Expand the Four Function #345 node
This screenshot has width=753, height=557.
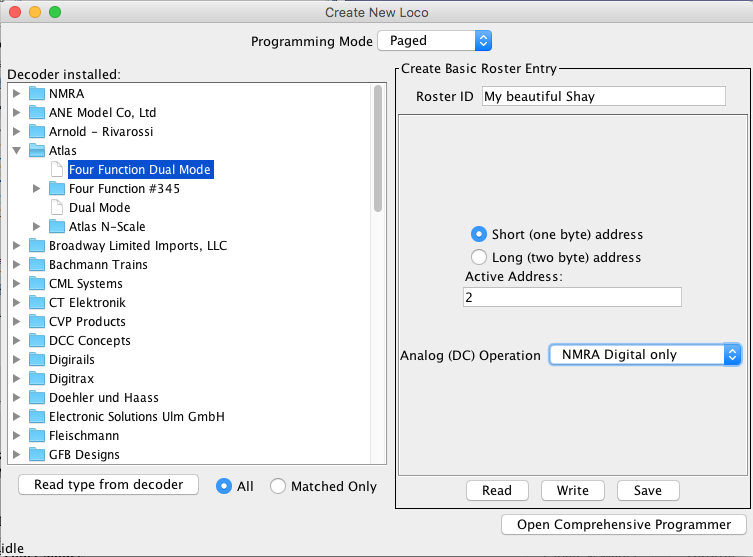pyautogui.click(x=37, y=189)
